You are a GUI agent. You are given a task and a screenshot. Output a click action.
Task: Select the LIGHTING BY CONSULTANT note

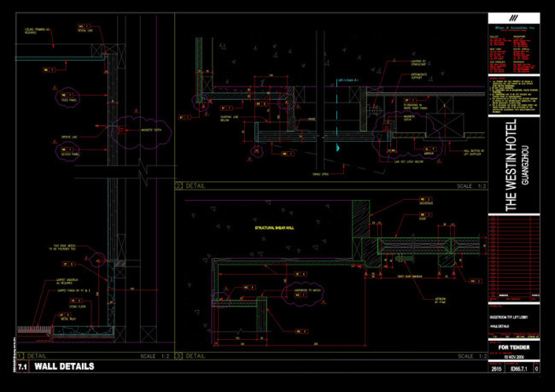418,62
